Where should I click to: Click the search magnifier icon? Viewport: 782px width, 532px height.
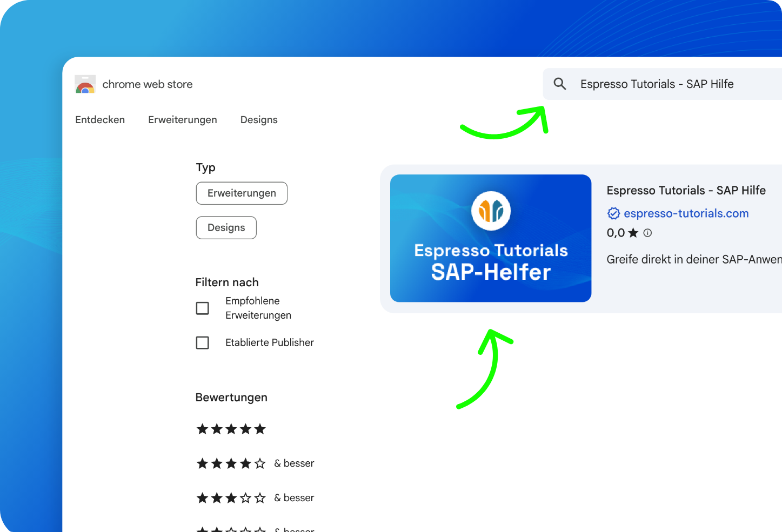(x=560, y=84)
